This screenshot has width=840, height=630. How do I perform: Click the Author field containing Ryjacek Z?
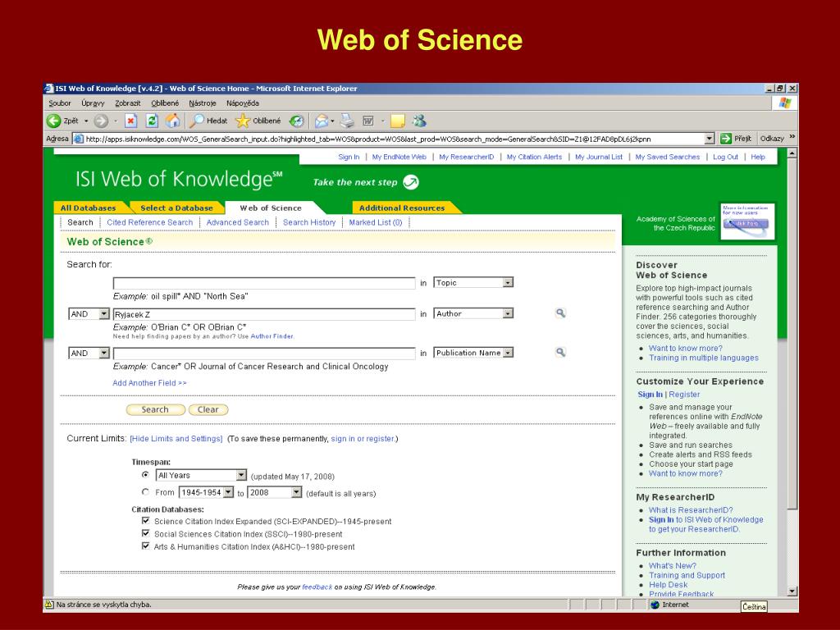coord(264,314)
